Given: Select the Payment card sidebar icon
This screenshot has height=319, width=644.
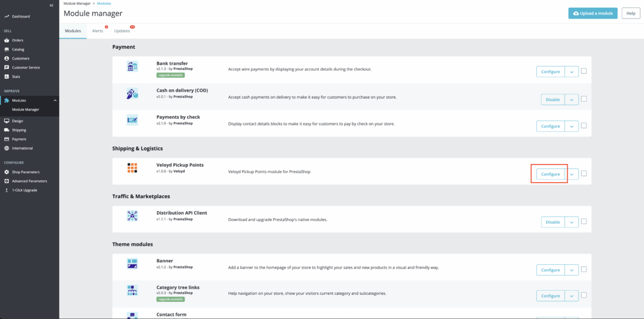Looking at the screenshot, I should click(x=6, y=139).
